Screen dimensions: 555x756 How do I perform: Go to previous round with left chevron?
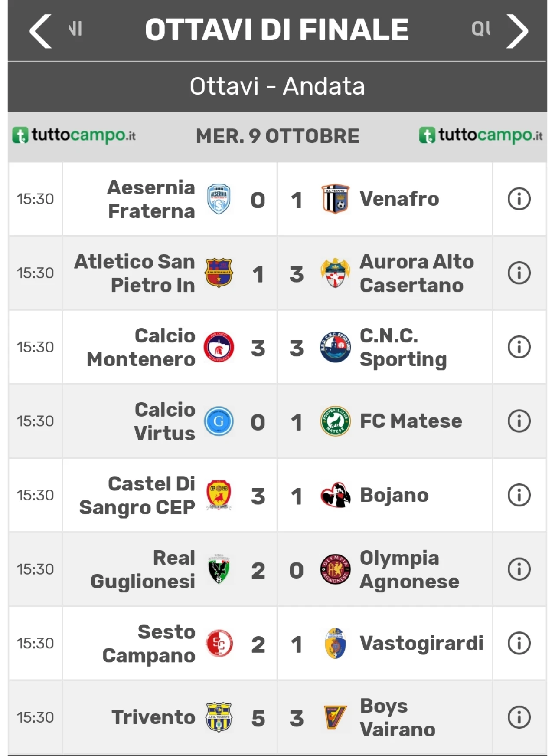coord(41,31)
